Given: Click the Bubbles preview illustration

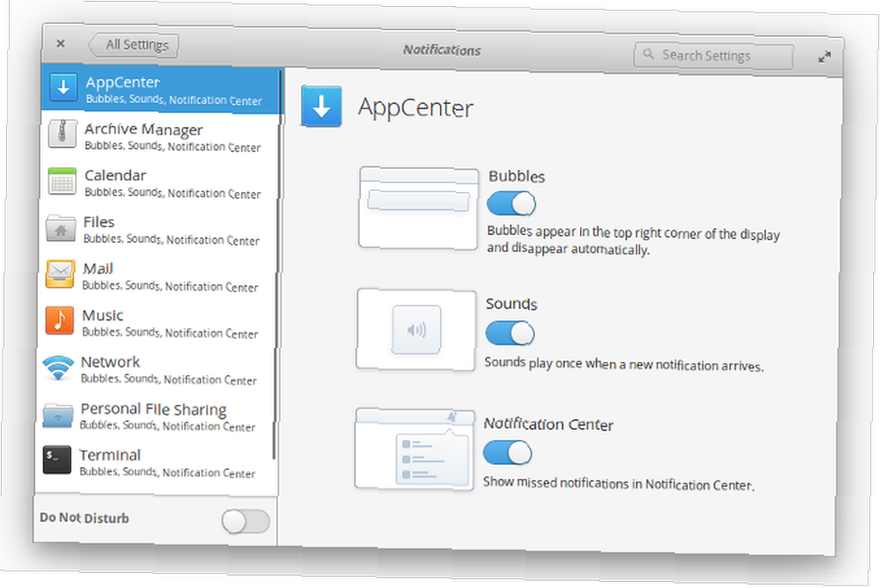Looking at the screenshot, I should pyautogui.click(x=418, y=208).
